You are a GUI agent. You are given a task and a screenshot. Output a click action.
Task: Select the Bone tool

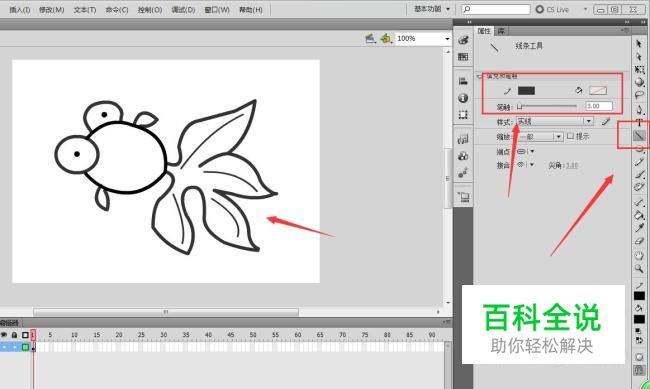coord(639,202)
